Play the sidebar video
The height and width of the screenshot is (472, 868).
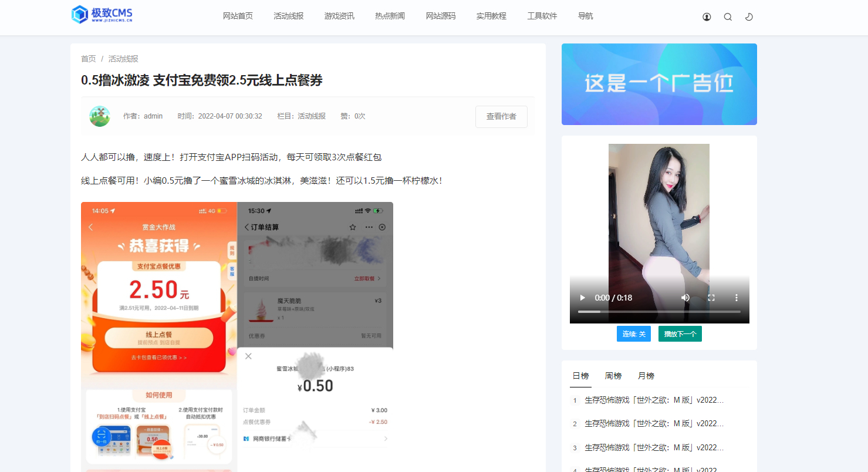(x=583, y=298)
